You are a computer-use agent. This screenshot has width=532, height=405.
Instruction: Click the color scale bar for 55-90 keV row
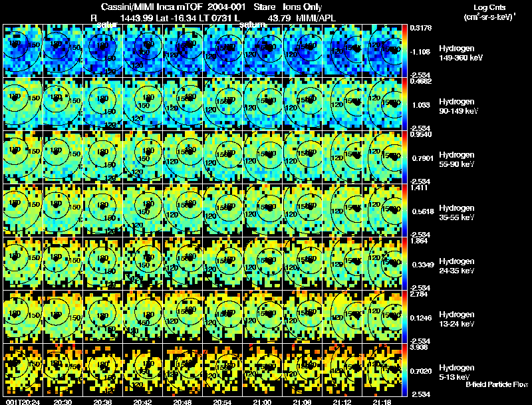click(404, 158)
